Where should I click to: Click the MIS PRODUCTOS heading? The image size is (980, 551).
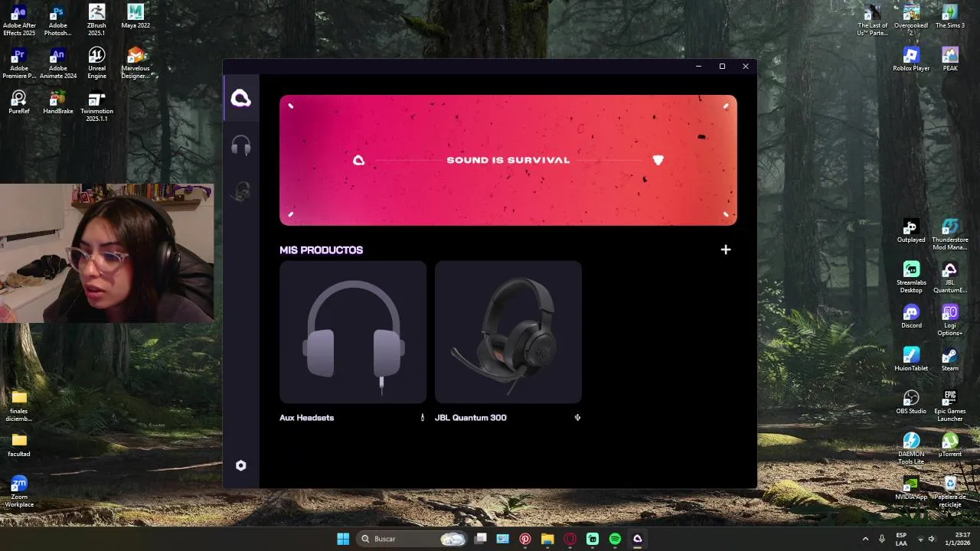coord(322,250)
